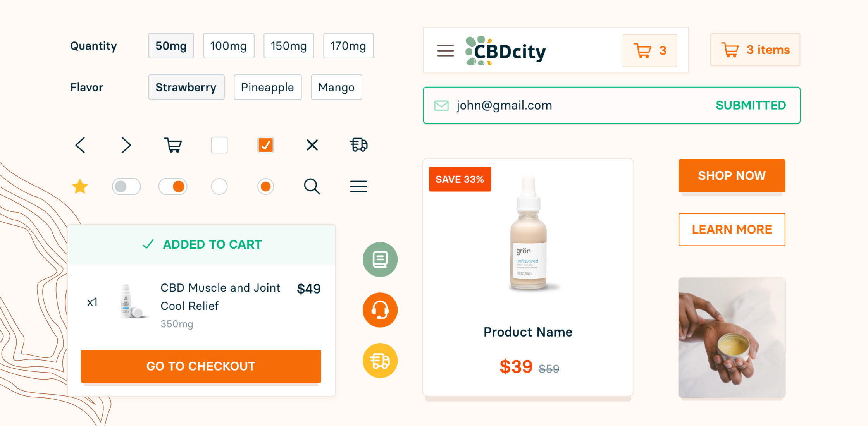Open support via orange headset icon

(380, 310)
